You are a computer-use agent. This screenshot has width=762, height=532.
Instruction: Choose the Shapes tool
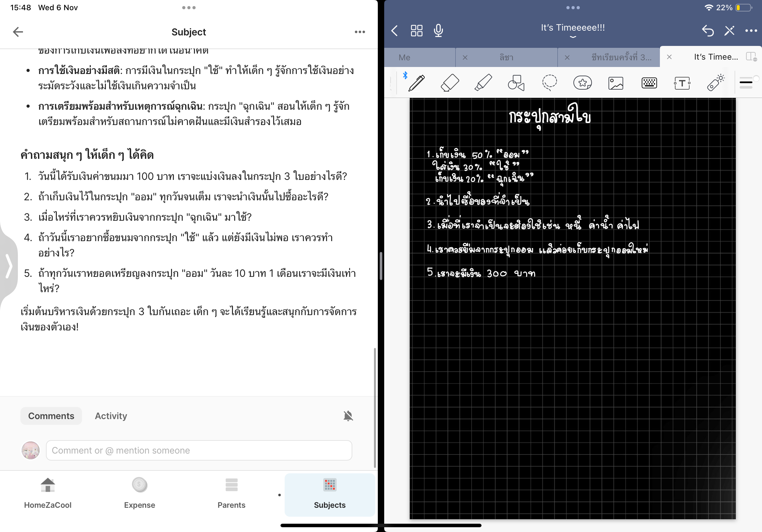516,83
